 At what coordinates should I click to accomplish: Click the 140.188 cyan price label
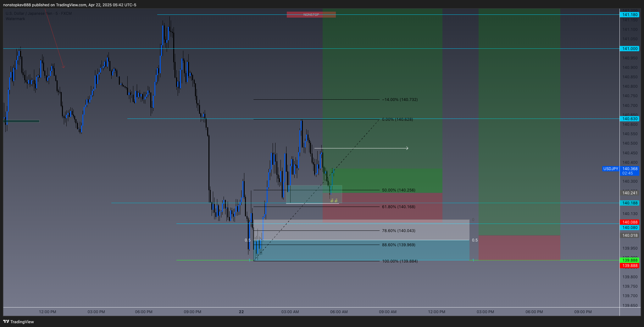(630, 203)
